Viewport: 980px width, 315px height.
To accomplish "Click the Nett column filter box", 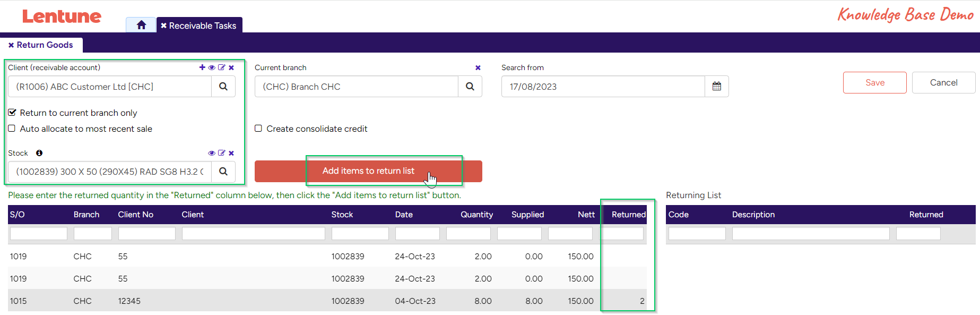I will pyautogui.click(x=570, y=234).
